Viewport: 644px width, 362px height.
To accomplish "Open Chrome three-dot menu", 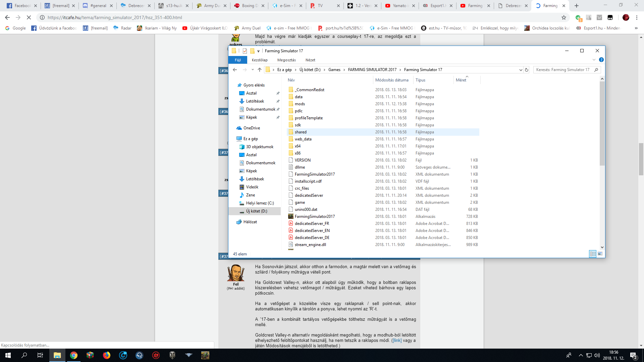I will [637, 17].
